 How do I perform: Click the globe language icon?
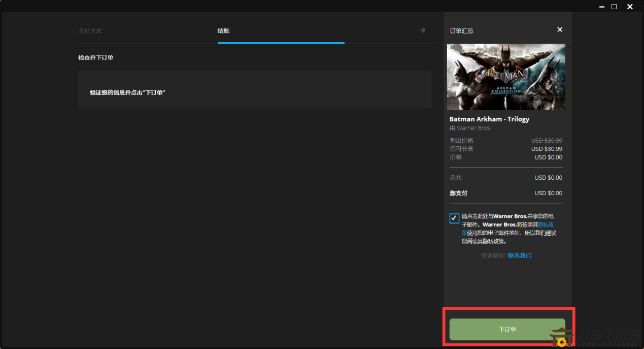(x=423, y=30)
